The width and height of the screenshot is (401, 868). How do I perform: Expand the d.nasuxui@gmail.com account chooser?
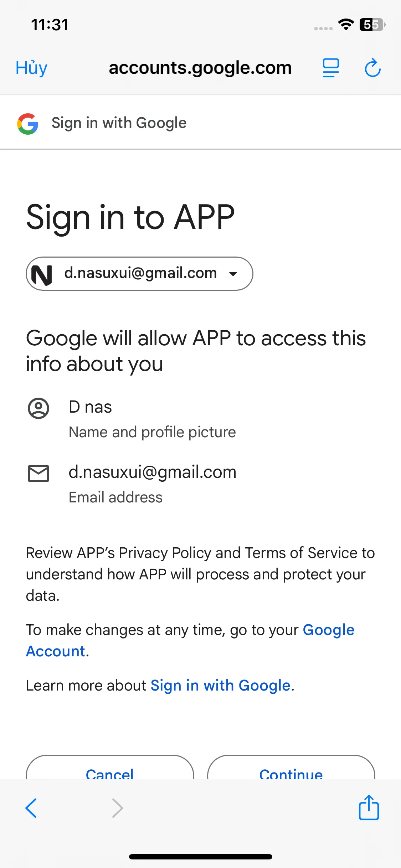(140, 273)
